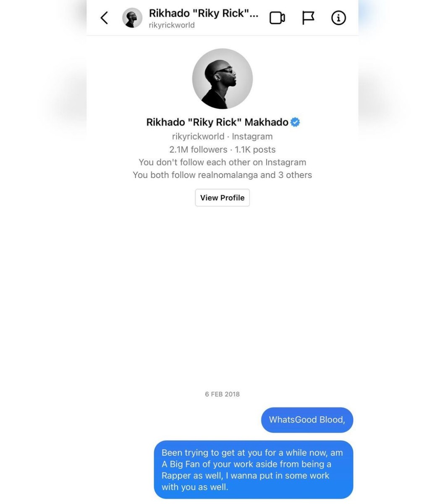This screenshot has width=445, height=504.
Task: Go back using the left arrow
Action: coord(104,18)
